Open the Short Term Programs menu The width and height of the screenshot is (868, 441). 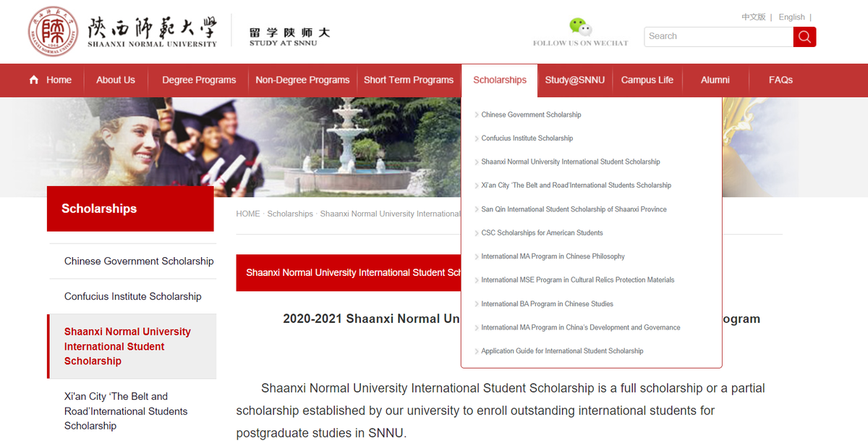(409, 80)
